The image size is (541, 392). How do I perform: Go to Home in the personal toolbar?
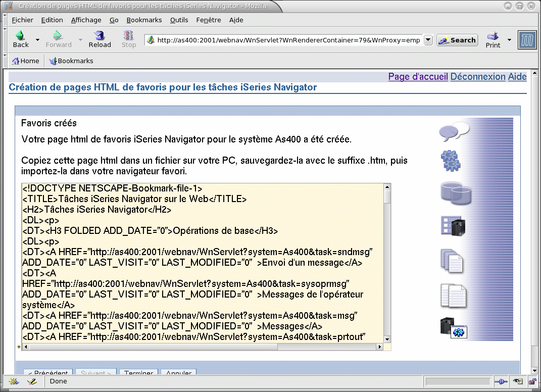click(x=26, y=61)
